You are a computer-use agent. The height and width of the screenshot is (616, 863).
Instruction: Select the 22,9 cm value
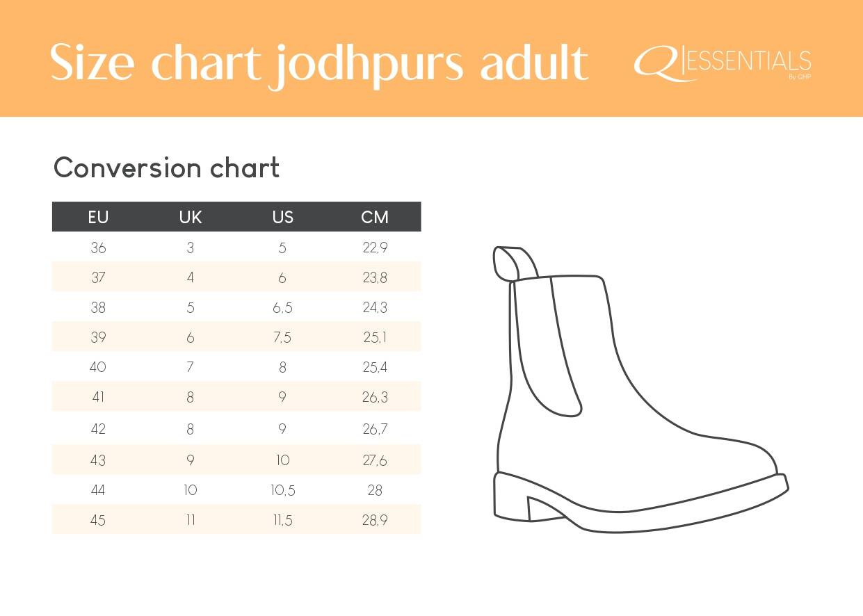point(375,248)
